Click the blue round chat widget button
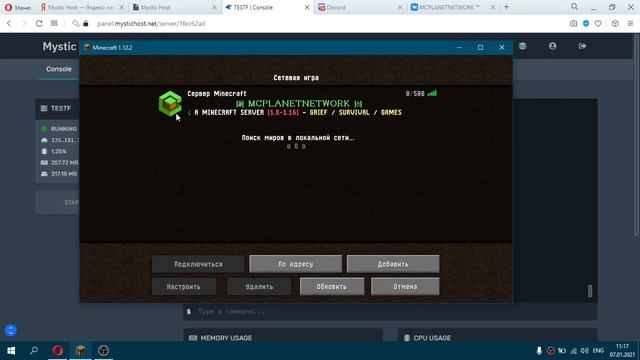 [11, 330]
